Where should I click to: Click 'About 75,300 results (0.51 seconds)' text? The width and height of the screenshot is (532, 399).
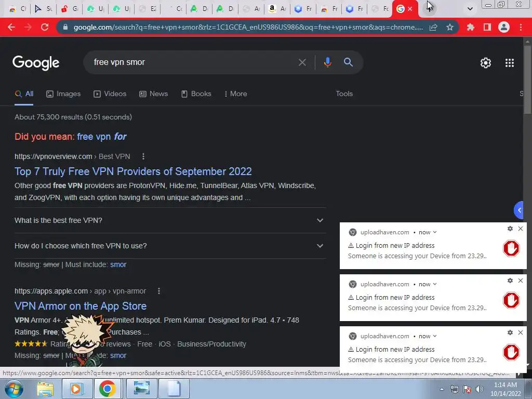(x=73, y=117)
